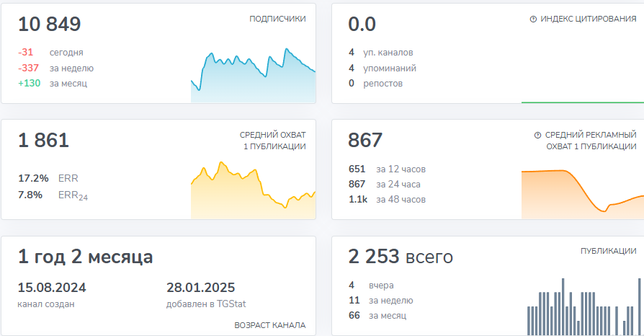Open the gray publications bar chart
The width and height of the screenshot is (644, 336).
[x=582, y=308]
